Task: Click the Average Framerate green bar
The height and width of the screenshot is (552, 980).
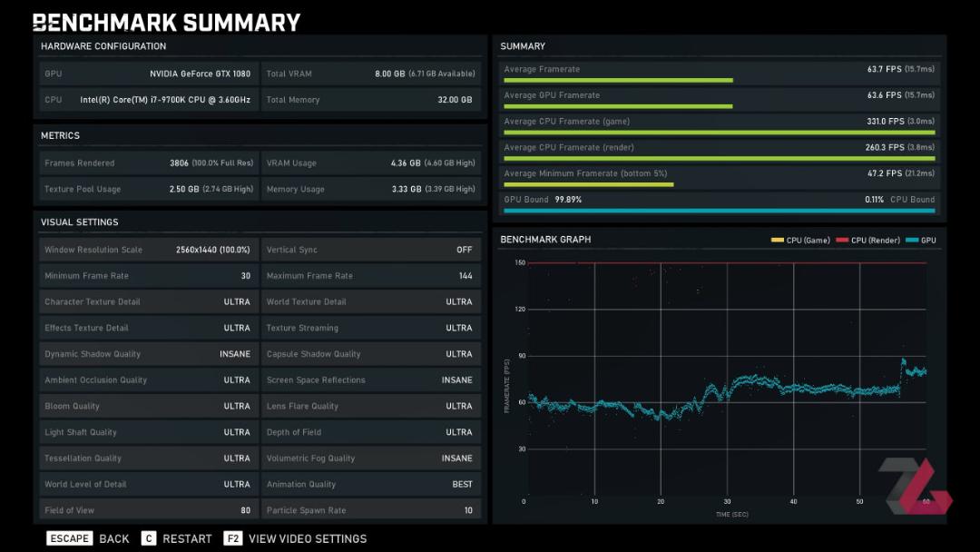Action: click(618, 80)
